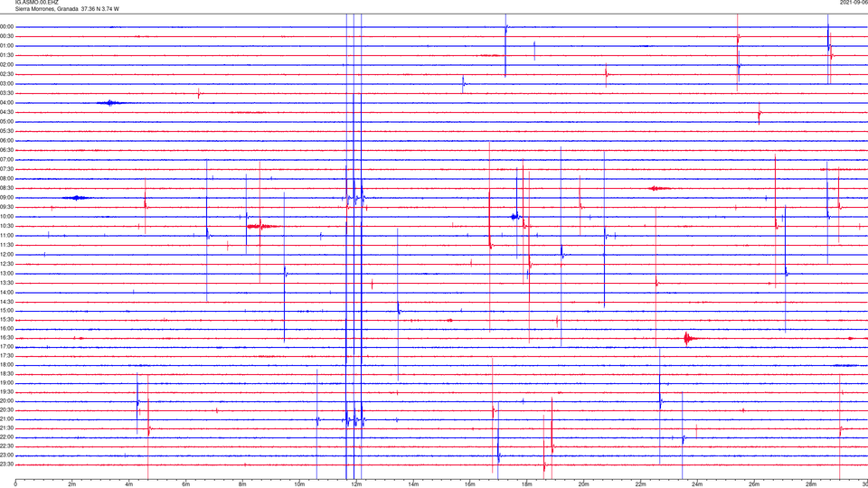This screenshot has width=868, height=488.
Task: Click the 15:00 row label
Action: click(7, 311)
